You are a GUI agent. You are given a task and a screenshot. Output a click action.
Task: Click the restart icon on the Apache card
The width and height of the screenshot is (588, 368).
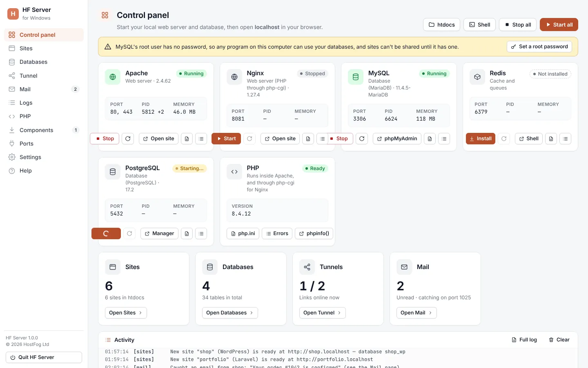point(128,139)
